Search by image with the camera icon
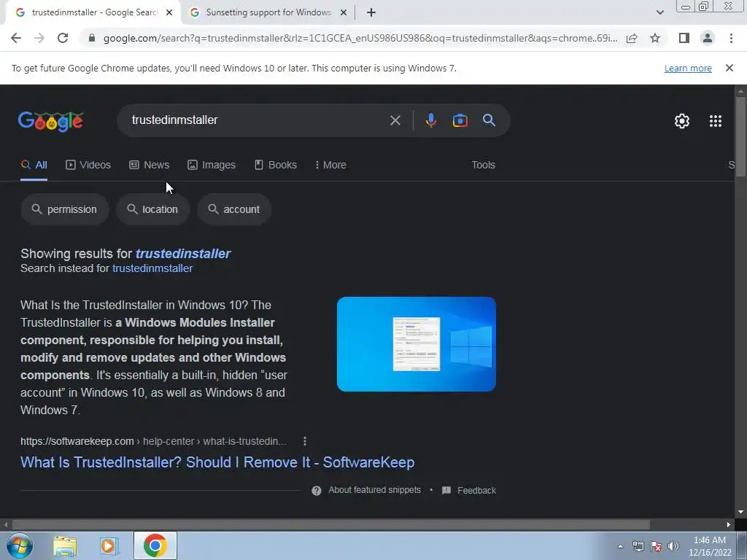The image size is (747, 560). [460, 120]
